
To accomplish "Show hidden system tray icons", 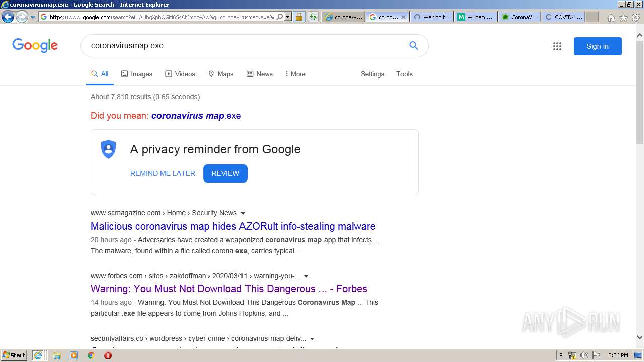I will (561, 355).
